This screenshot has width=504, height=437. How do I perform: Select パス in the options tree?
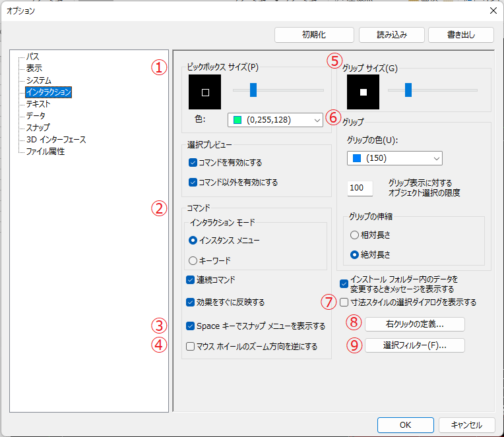tap(32, 57)
